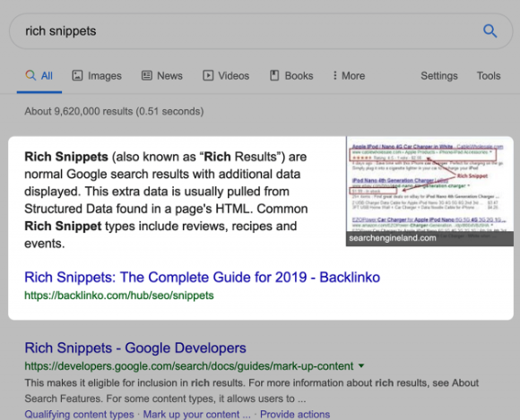Click the multicolor magnifier icon beside All
The width and height of the screenshot is (520, 420).
pyautogui.click(x=30, y=75)
